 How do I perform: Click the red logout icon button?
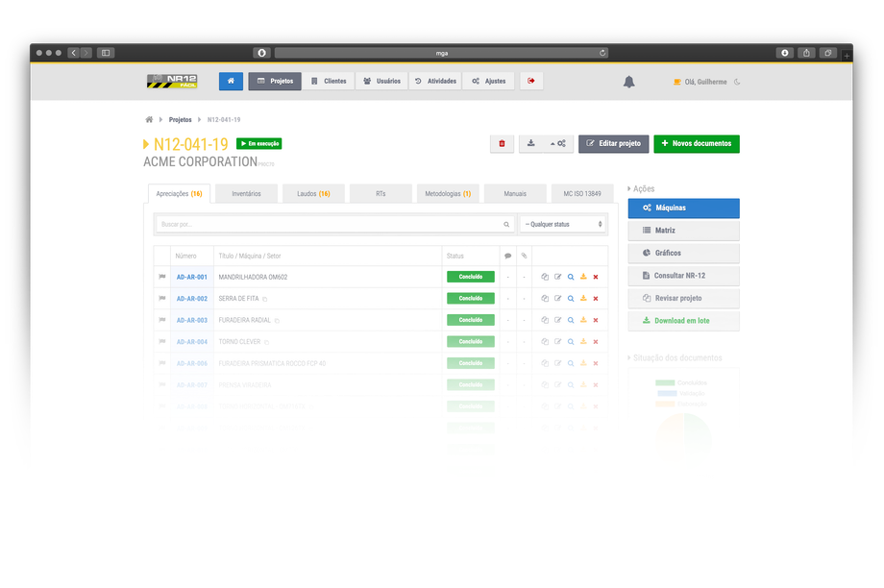point(531,82)
